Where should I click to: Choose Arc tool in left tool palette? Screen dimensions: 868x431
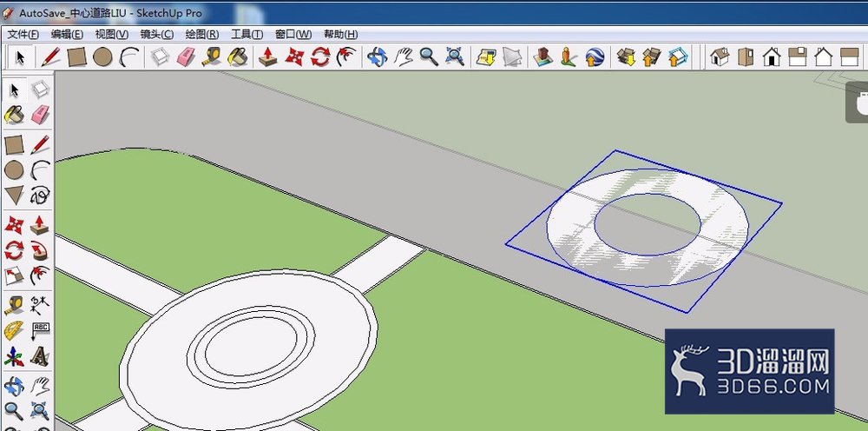40,170
